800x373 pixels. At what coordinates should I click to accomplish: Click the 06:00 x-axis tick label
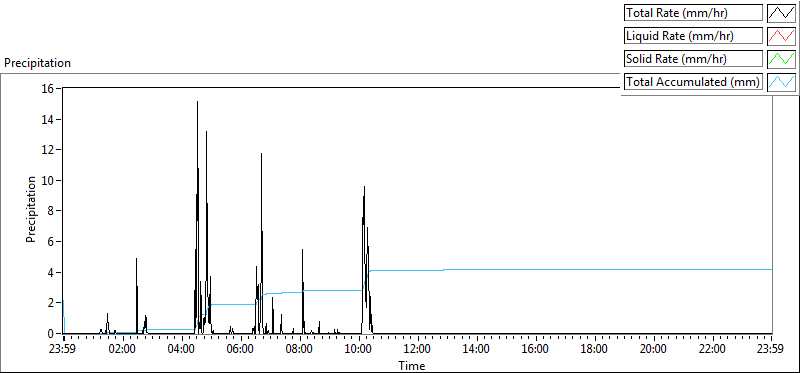click(x=241, y=350)
